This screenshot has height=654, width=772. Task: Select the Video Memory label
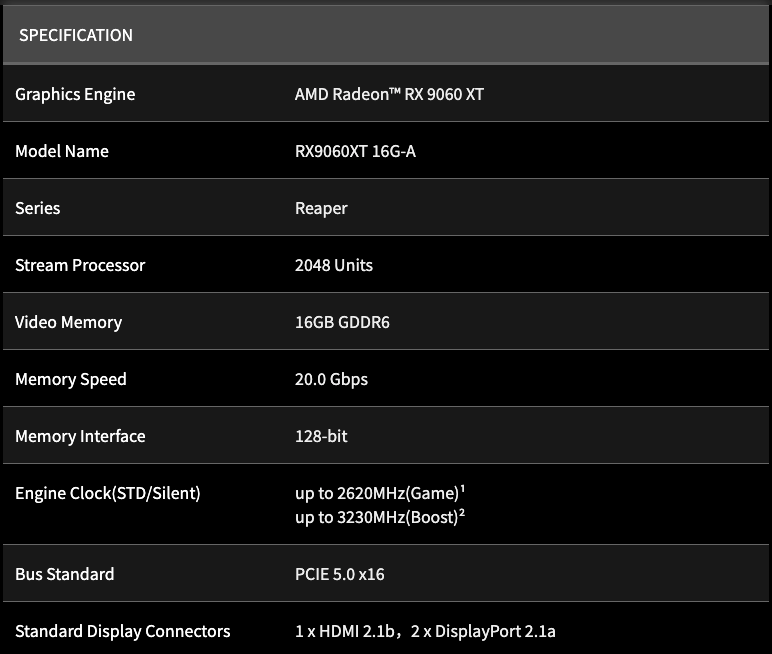(x=68, y=323)
